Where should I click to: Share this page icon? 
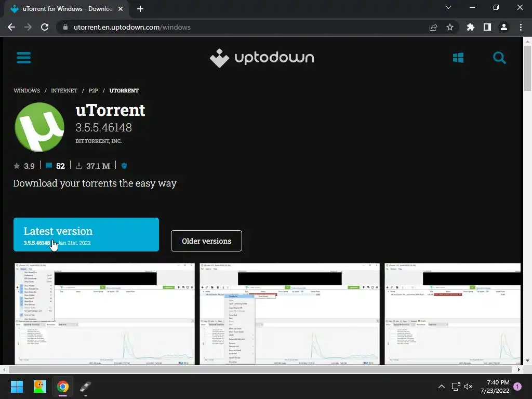(x=433, y=27)
